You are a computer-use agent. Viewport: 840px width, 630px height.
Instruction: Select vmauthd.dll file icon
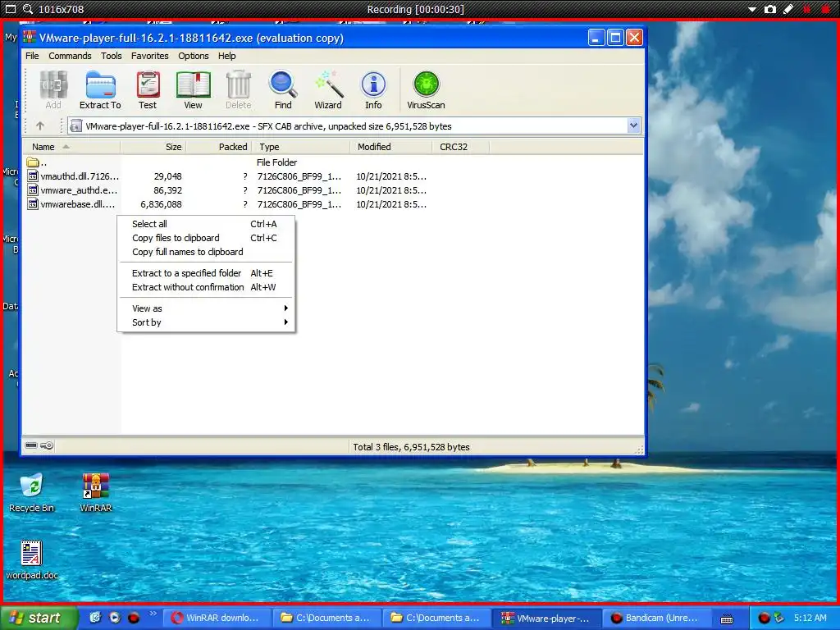click(x=33, y=176)
